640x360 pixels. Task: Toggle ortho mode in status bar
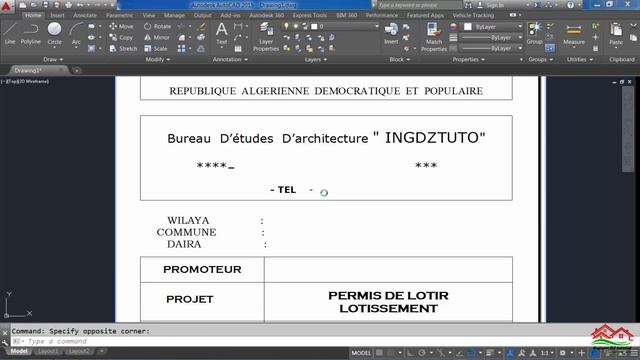point(411,353)
